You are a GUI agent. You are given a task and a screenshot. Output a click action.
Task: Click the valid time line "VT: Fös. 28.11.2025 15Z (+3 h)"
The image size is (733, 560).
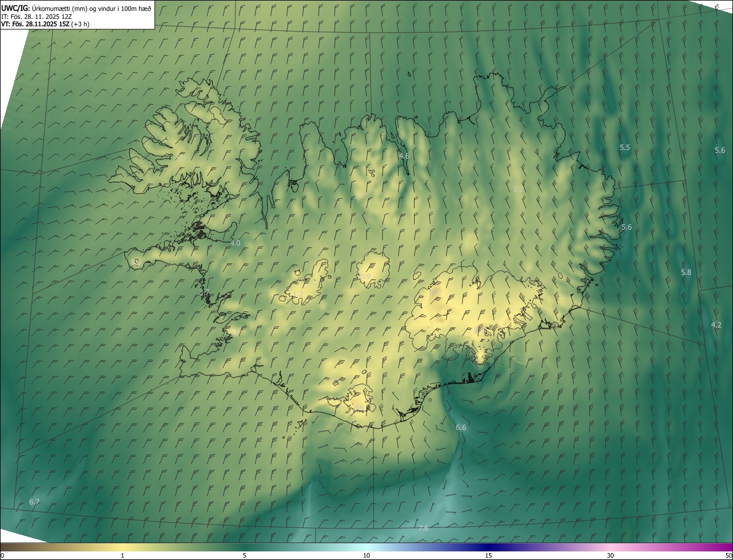click(x=45, y=24)
